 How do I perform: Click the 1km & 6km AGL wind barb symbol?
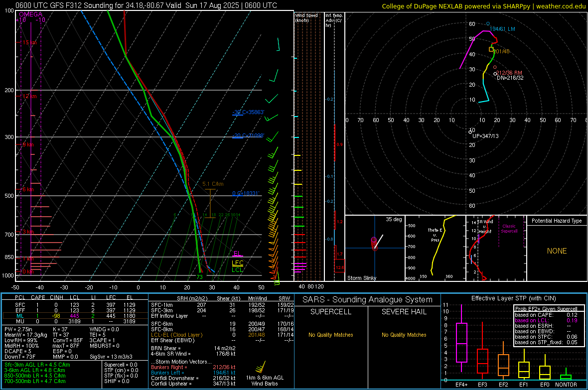261,367
